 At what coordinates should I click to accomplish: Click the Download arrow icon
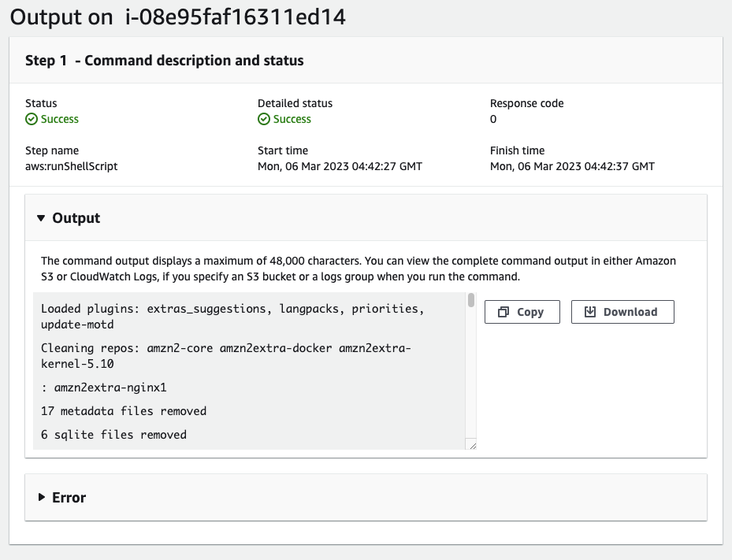[590, 312]
